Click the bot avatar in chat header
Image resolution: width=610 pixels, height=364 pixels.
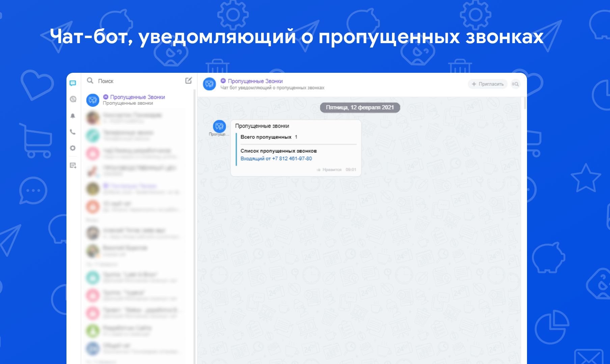pos(209,84)
